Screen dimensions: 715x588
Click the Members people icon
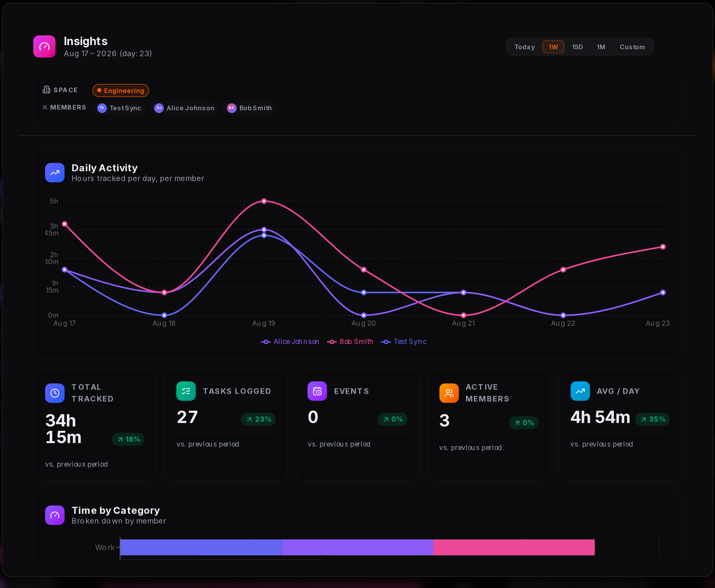click(x=45, y=107)
